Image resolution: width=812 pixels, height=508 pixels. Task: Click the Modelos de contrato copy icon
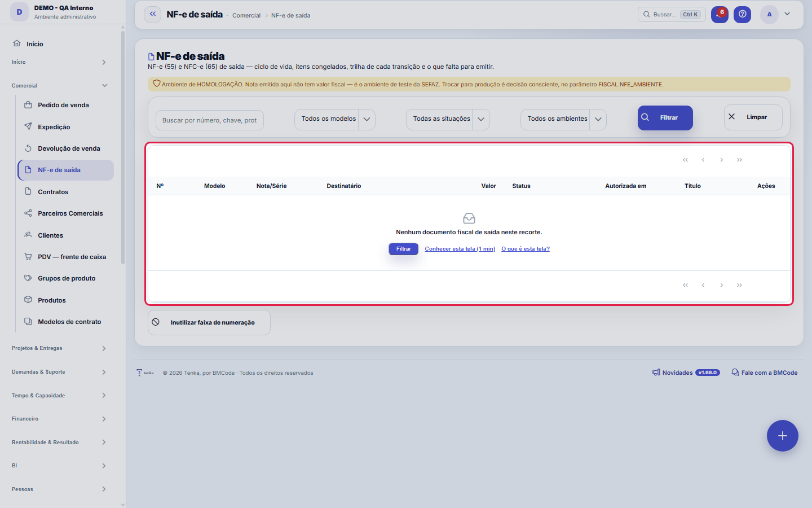click(x=28, y=322)
